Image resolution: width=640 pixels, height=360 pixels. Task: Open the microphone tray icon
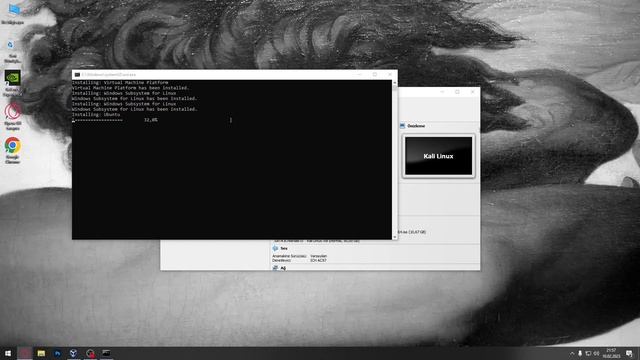pos(580,353)
